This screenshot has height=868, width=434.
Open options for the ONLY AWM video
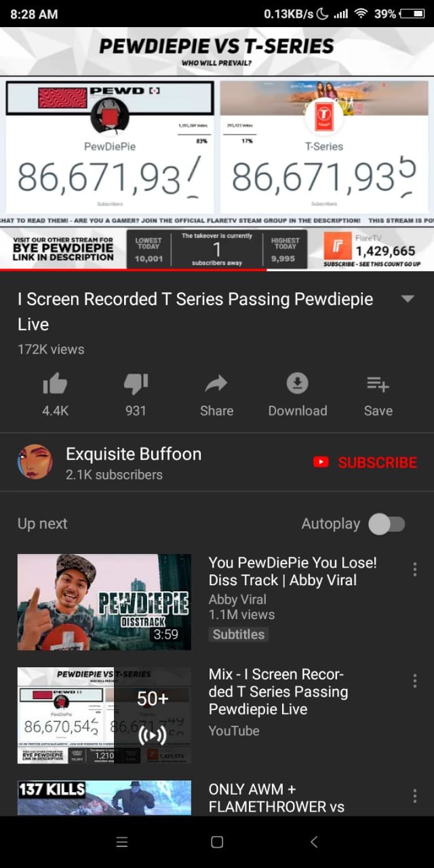(x=415, y=796)
